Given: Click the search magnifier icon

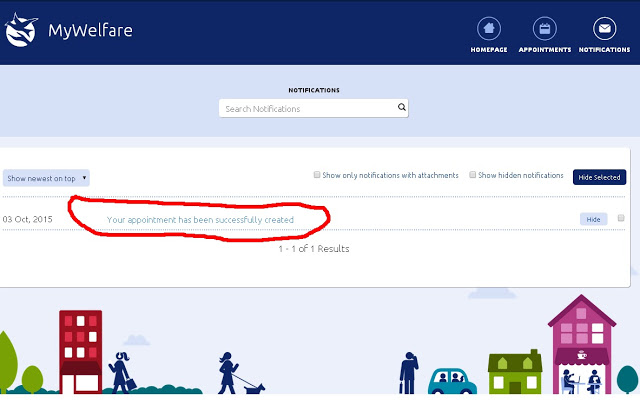Looking at the screenshot, I should pyautogui.click(x=401, y=108).
